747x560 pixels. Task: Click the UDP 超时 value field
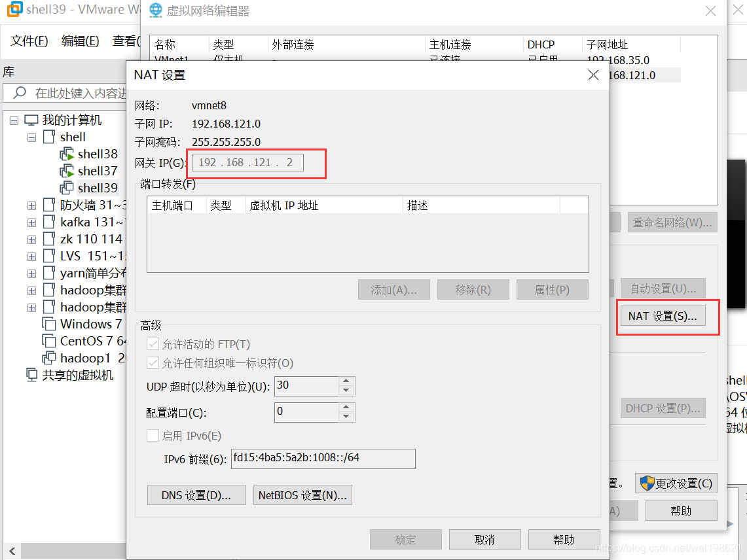point(307,386)
